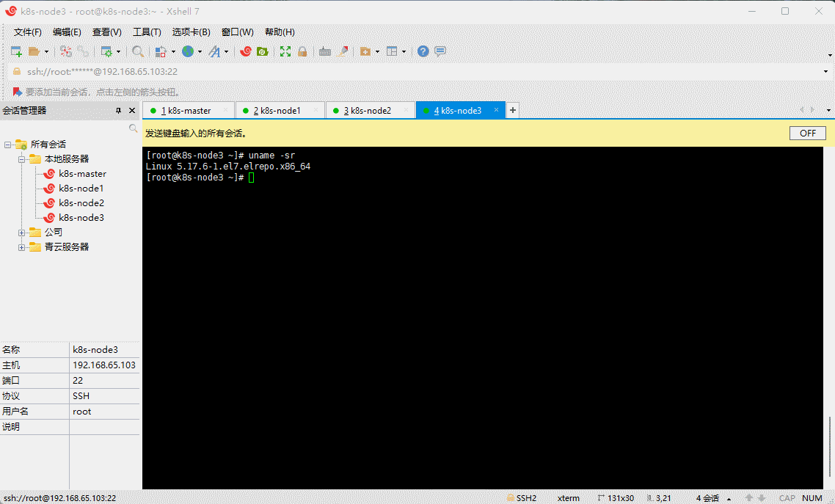The image size is (835, 504).
Task: Launch the green Xftp icon
Action: coord(262,51)
